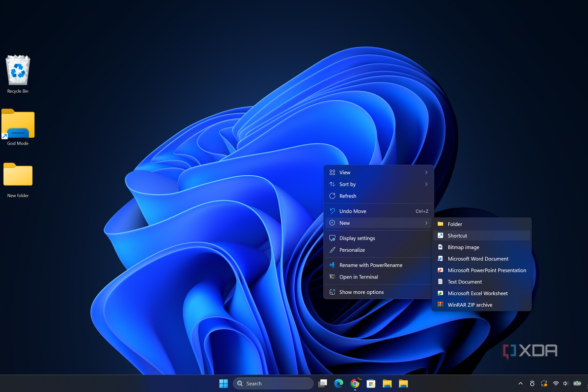The width and height of the screenshot is (588, 392).
Task: Click the Rename with PowerRename icon
Action: tap(332, 265)
